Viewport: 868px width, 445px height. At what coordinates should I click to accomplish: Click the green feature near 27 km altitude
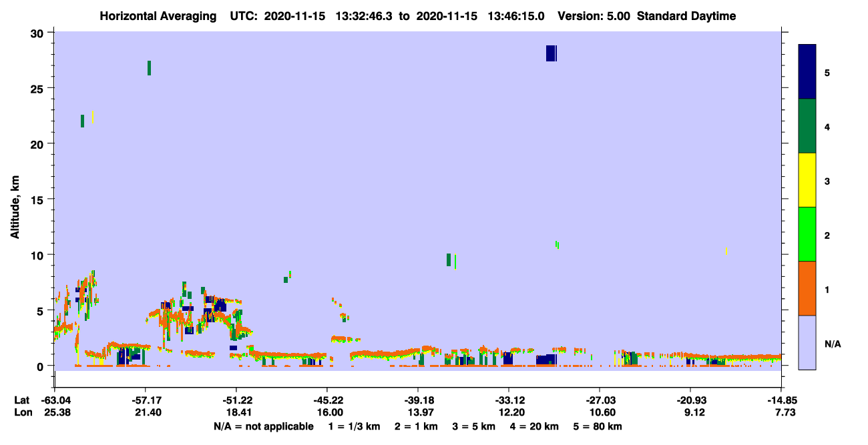[149, 68]
